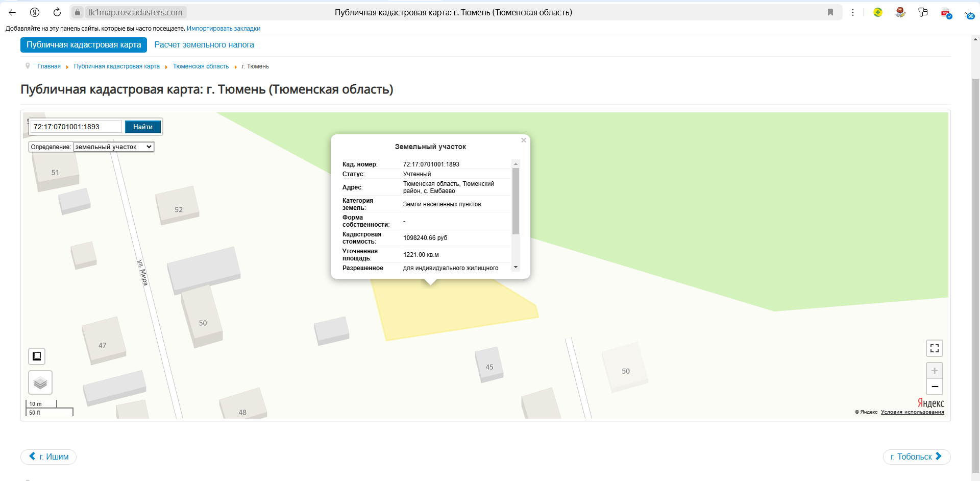
Task: Click the Земли населенных пунктов category text
Action: pyautogui.click(x=442, y=204)
